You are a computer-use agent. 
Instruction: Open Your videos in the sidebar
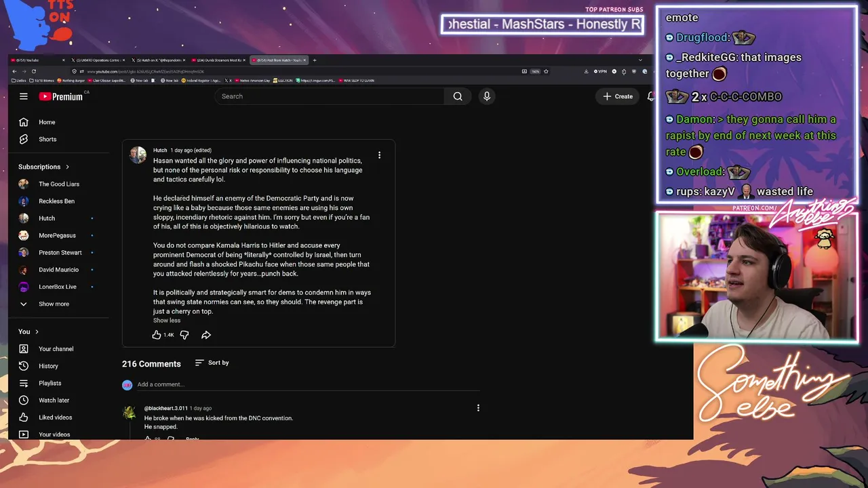coord(54,434)
